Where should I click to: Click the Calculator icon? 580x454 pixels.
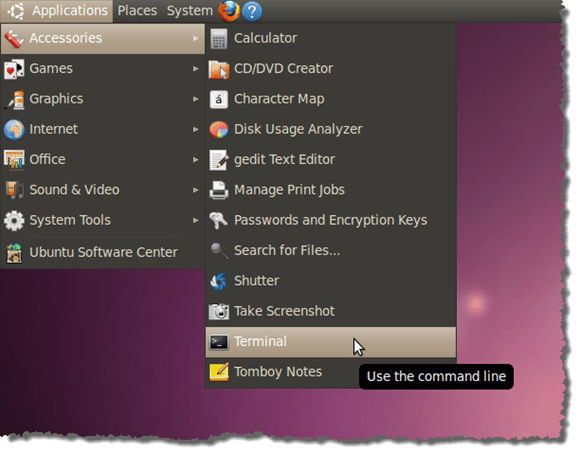[x=219, y=38]
